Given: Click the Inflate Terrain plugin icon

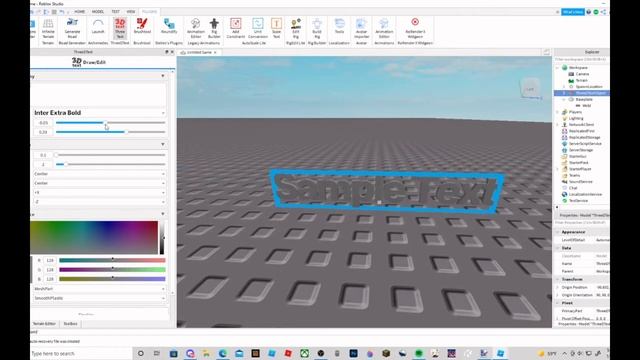Looking at the screenshot, I should [48, 28].
